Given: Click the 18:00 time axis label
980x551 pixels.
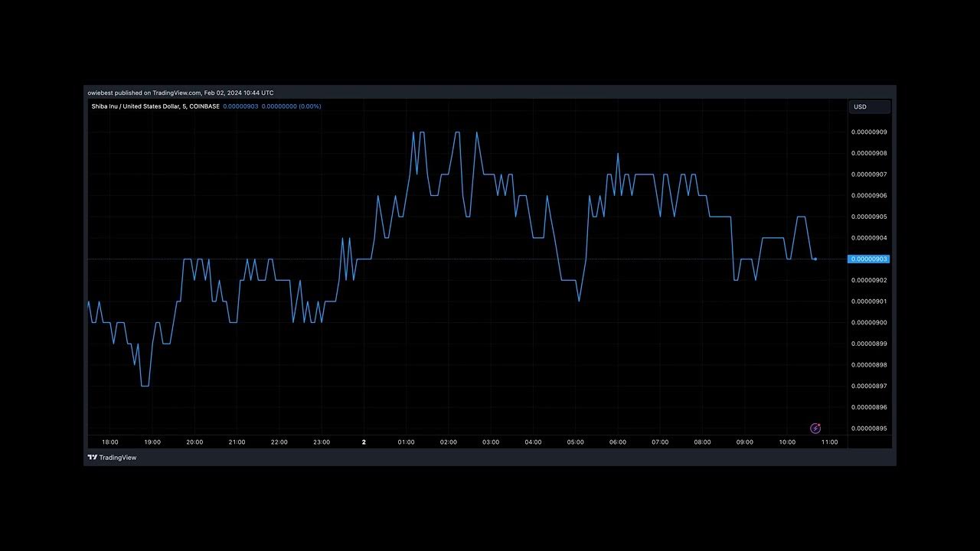Looking at the screenshot, I should (109, 442).
